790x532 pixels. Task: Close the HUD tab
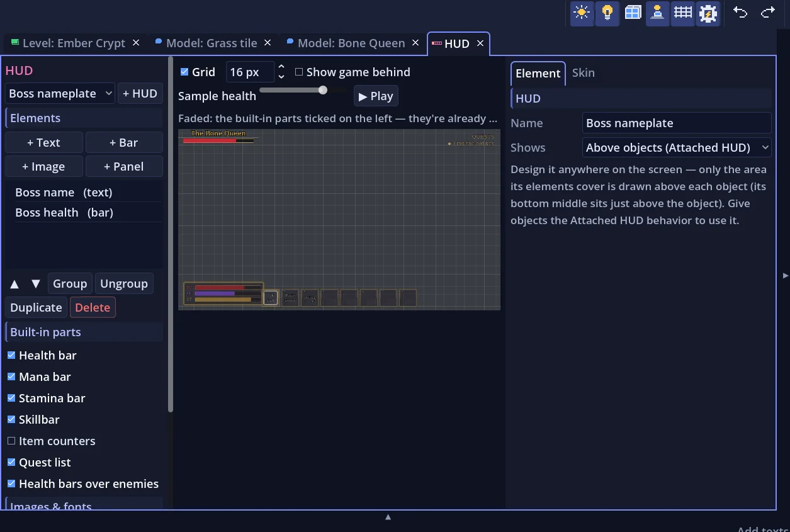pyautogui.click(x=480, y=43)
